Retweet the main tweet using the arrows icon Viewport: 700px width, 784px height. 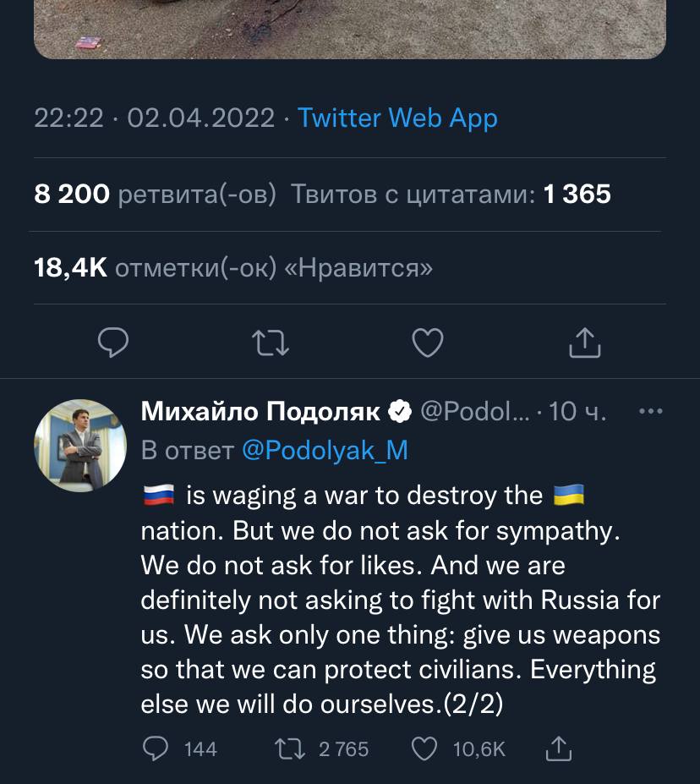[x=271, y=343]
